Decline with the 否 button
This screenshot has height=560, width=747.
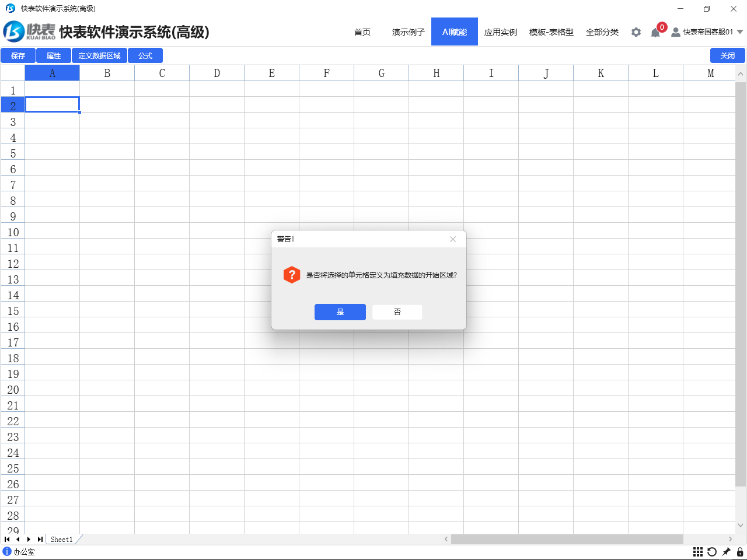tap(397, 312)
